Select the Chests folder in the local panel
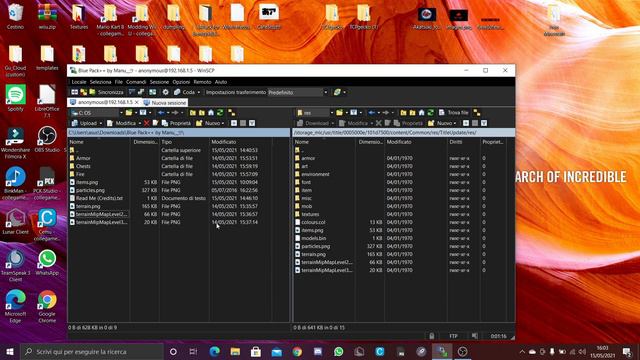The image size is (640, 360). [83, 166]
